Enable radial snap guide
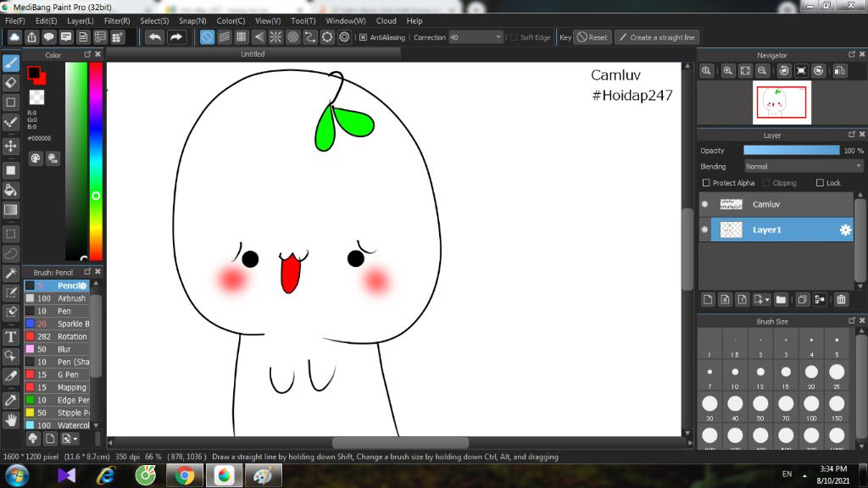Viewport: 868px width, 488px height. 275,37
